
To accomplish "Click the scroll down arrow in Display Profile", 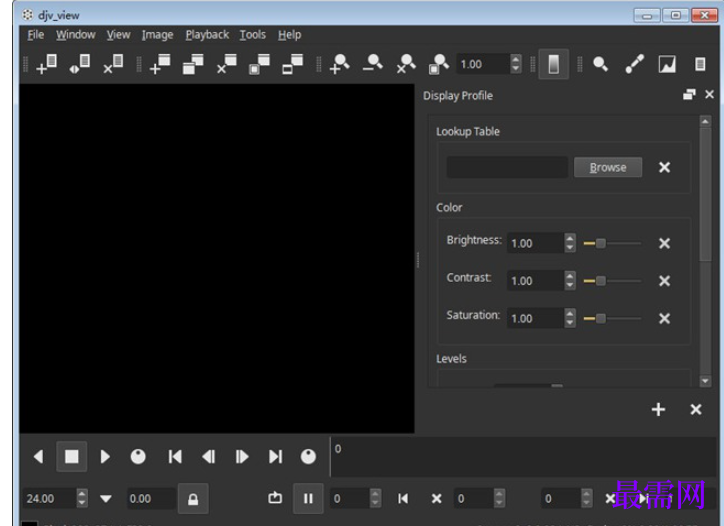I will pos(705,381).
